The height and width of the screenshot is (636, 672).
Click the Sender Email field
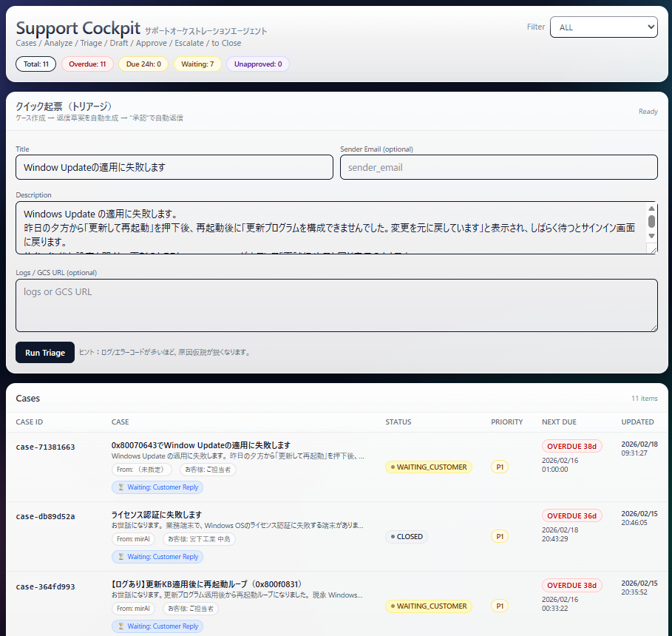tap(498, 167)
